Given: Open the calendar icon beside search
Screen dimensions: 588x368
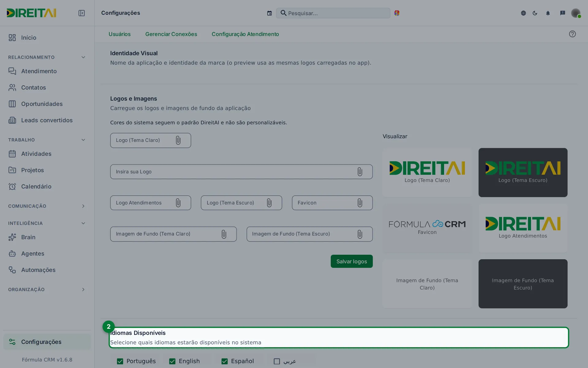Looking at the screenshot, I should (x=269, y=13).
